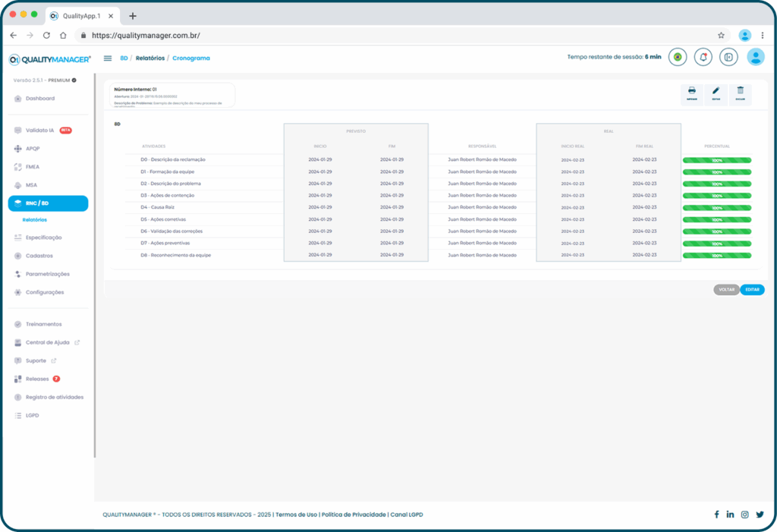Click the print (Imprimir) icon
Viewport: 777px width, 532px height.
(x=691, y=93)
